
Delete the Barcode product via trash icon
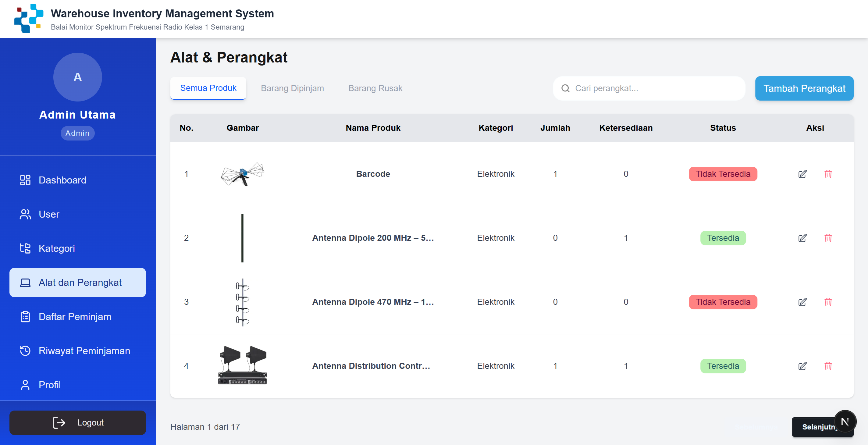828,174
